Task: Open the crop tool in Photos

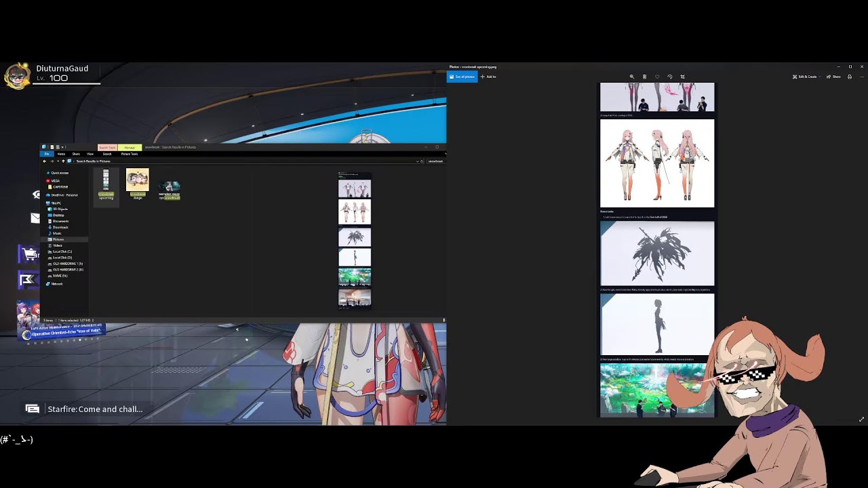Action: pyautogui.click(x=682, y=77)
